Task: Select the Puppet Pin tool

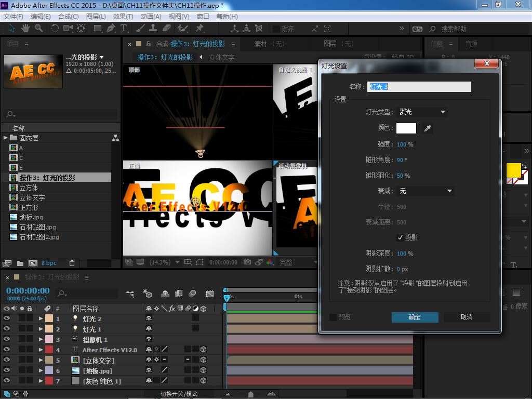Action: 199,29
